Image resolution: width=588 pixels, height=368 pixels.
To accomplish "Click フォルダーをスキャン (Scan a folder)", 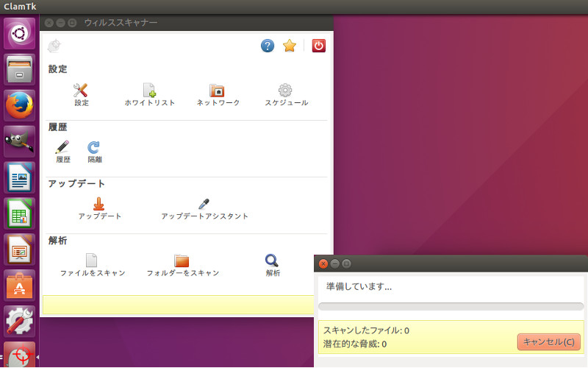I will pyautogui.click(x=182, y=261).
